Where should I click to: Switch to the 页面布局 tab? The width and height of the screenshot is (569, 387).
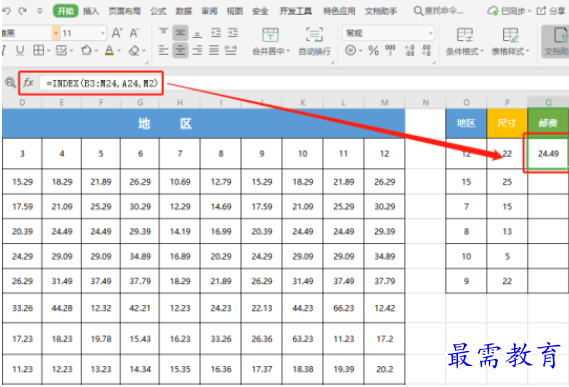(x=124, y=11)
